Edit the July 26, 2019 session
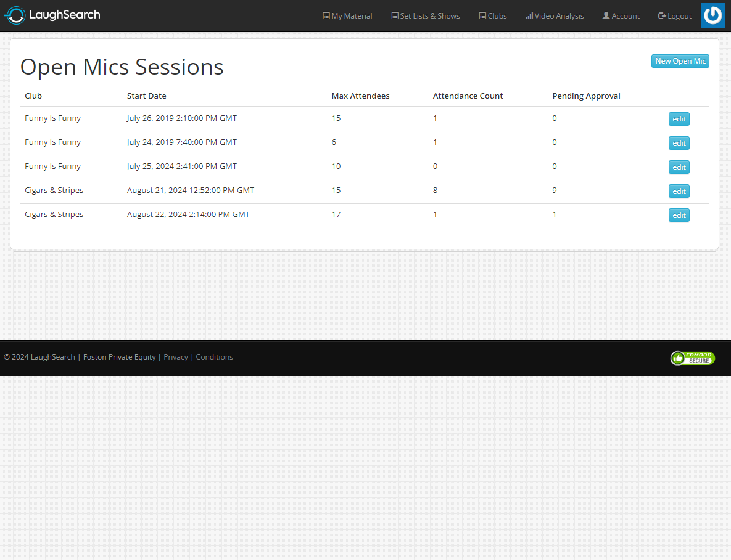The width and height of the screenshot is (731, 560). (679, 119)
